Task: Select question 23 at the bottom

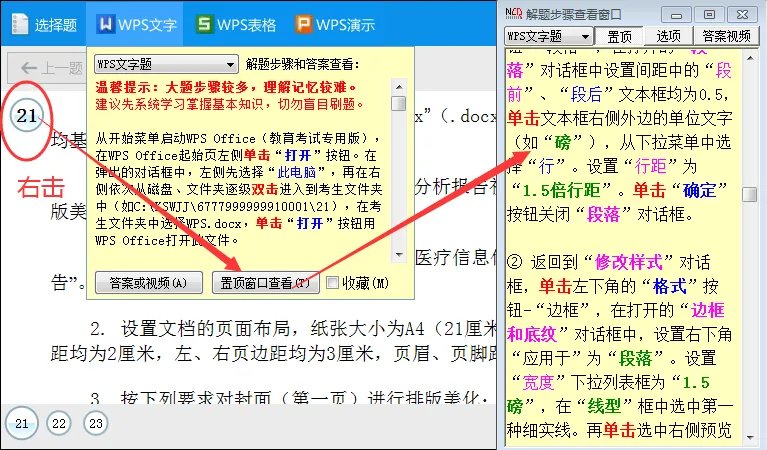Action: pos(96,423)
